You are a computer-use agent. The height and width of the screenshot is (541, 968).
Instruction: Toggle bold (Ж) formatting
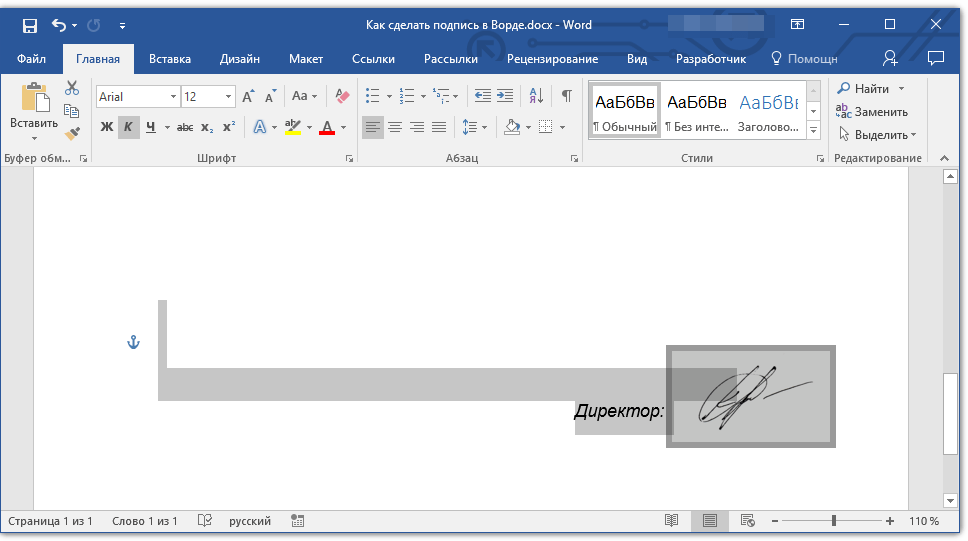[x=107, y=127]
